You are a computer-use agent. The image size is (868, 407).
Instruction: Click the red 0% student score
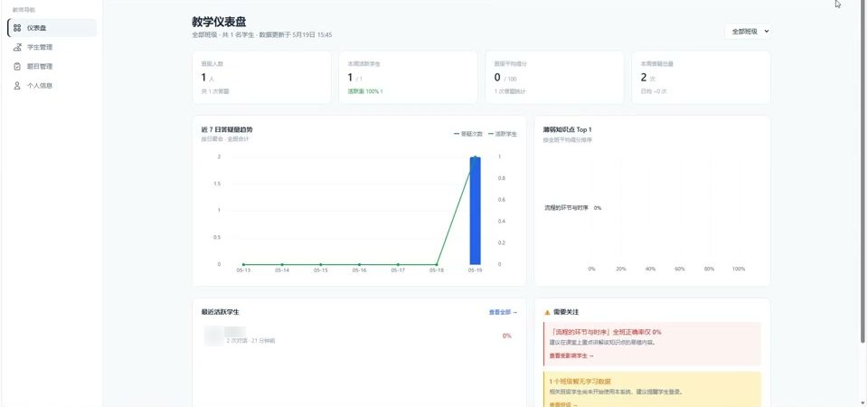coord(506,336)
